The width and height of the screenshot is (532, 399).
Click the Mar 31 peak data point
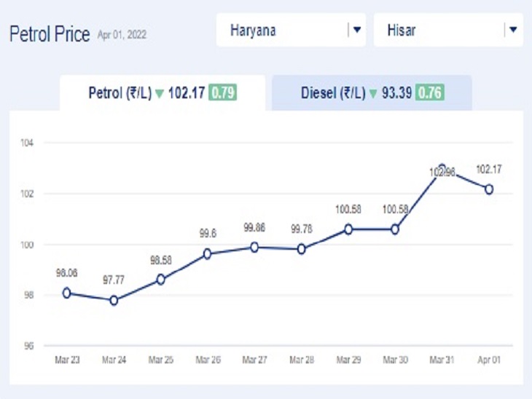click(x=442, y=168)
